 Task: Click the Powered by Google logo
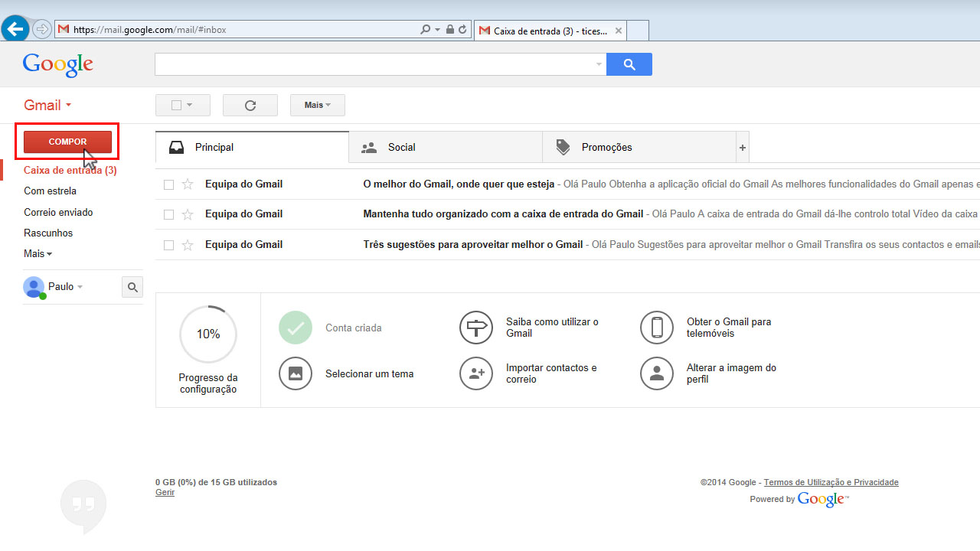pos(822,499)
